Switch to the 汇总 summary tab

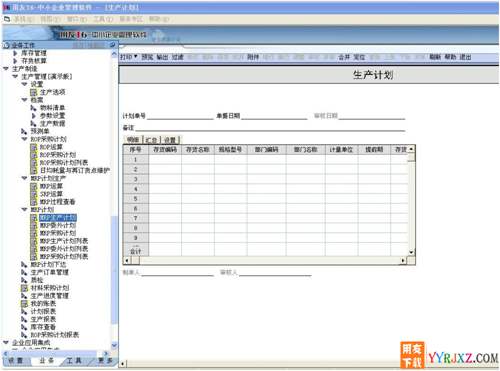151,140
